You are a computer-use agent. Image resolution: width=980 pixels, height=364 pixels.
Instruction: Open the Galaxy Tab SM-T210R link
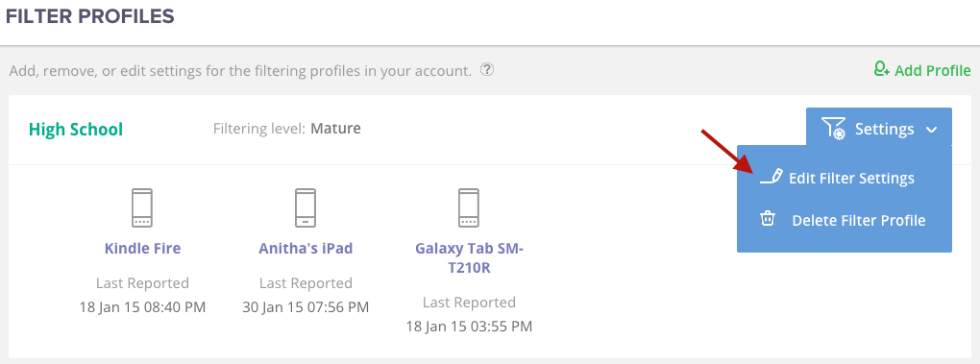tap(469, 257)
